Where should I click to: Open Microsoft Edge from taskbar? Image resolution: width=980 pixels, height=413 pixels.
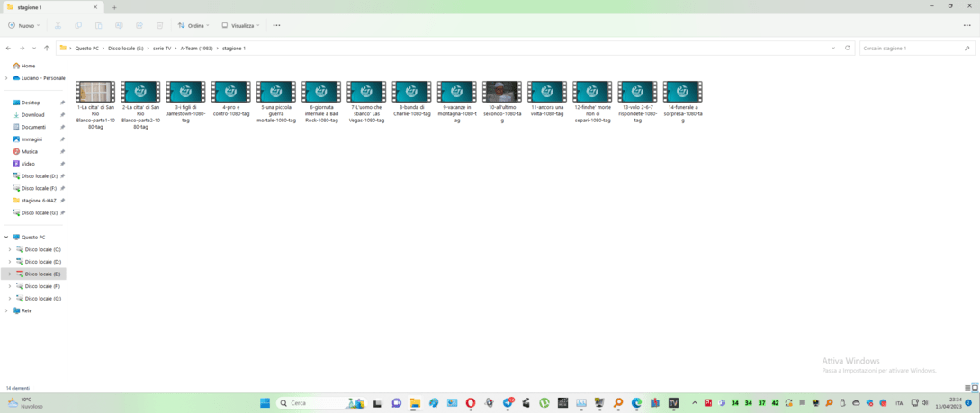coord(636,403)
